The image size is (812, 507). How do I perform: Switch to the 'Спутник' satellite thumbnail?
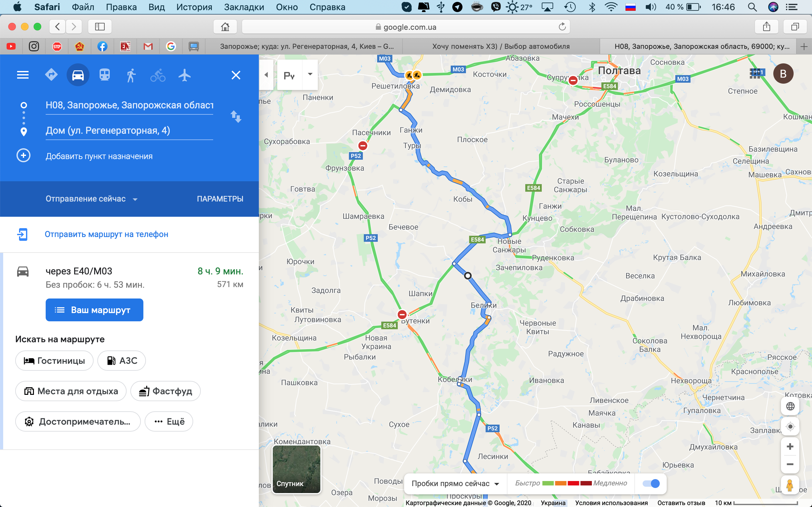pos(297,469)
